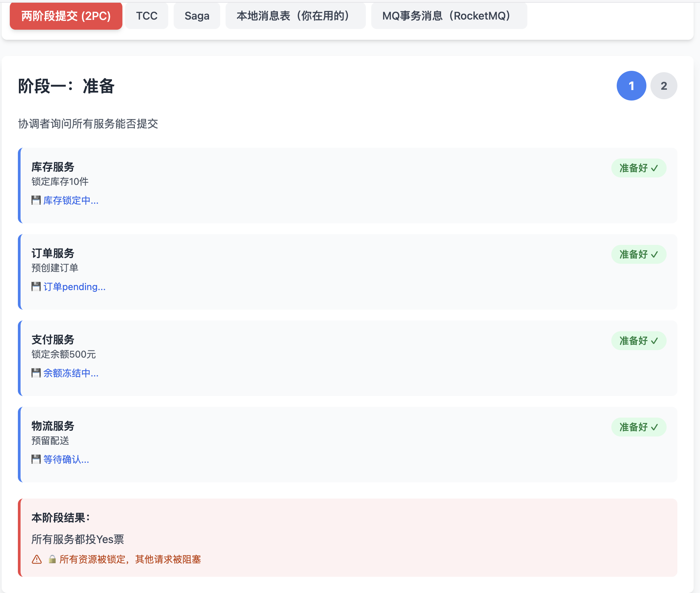Click 准备好 badge on 支付服务
This screenshot has height=593, width=700.
[639, 341]
